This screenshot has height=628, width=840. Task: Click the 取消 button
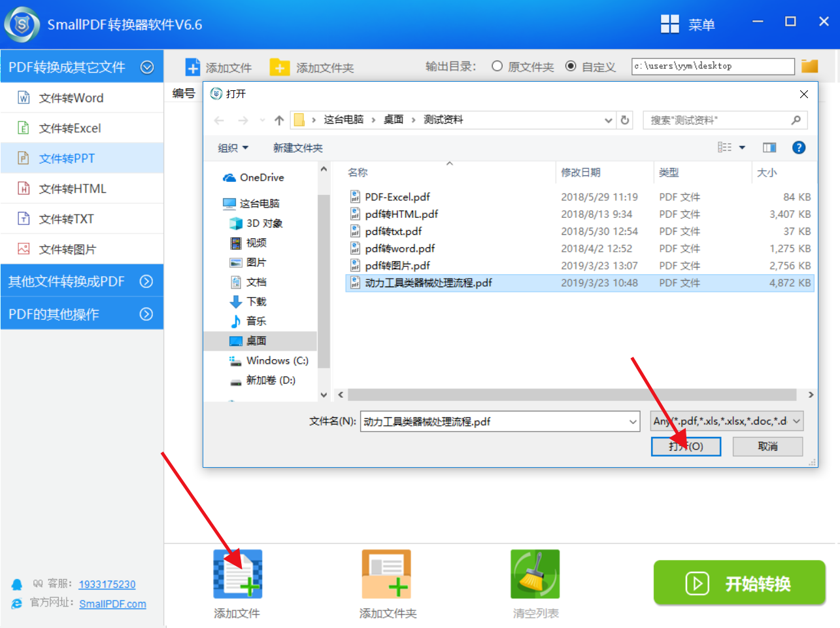[x=767, y=446]
